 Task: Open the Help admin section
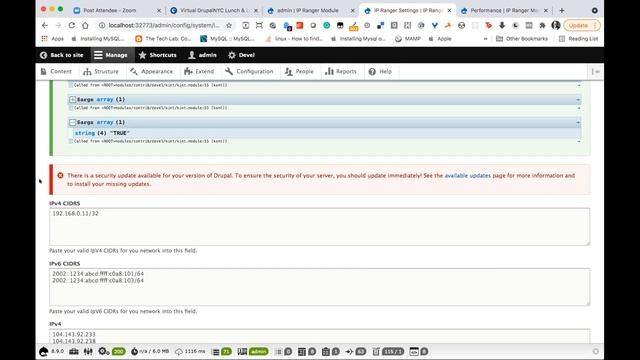coord(380,71)
